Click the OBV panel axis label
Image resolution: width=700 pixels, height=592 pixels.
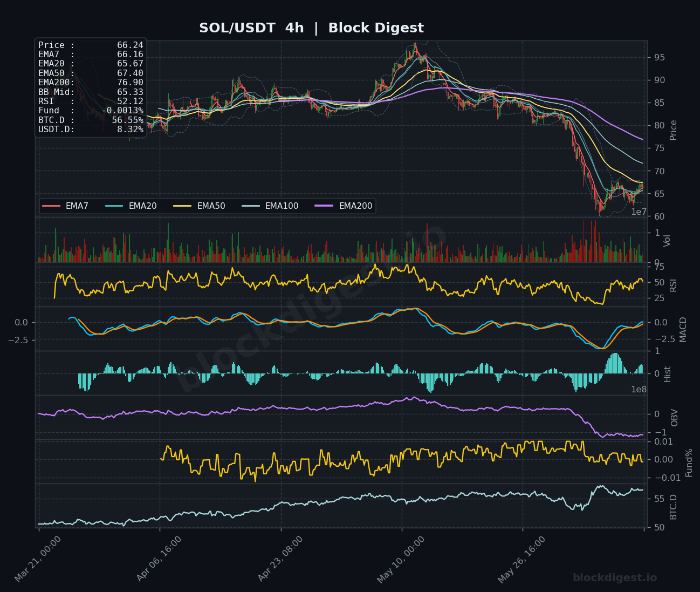coord(675,418)
